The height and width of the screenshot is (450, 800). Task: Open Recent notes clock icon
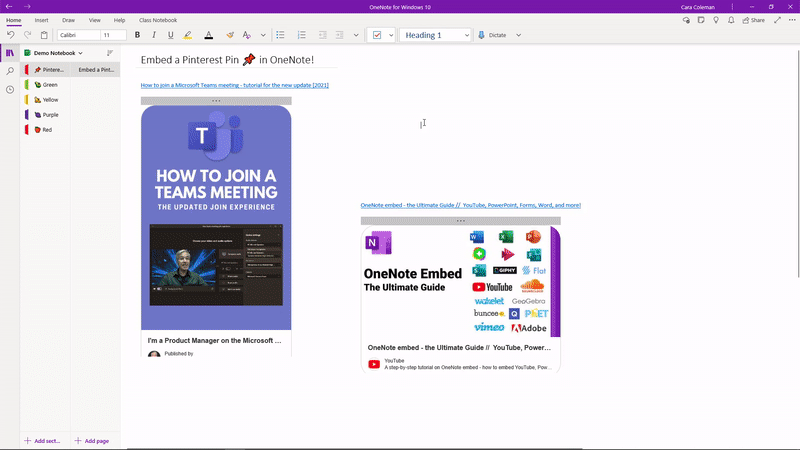[x=10, y=90]
